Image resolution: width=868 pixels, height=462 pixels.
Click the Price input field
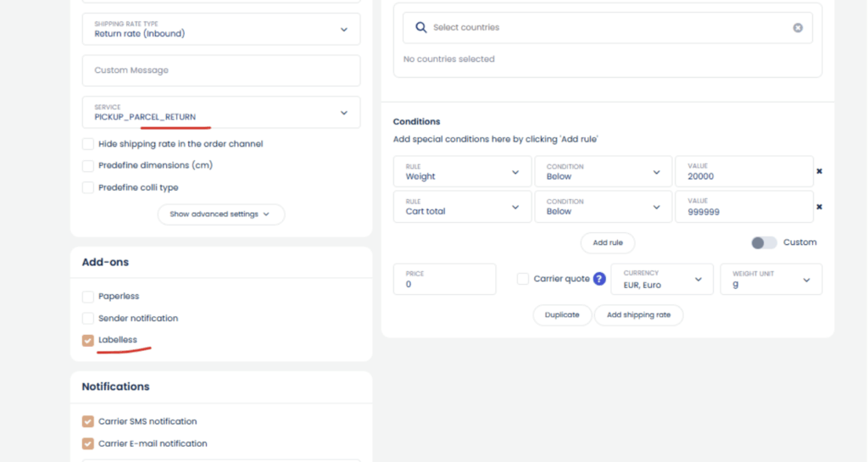[444, 279]
